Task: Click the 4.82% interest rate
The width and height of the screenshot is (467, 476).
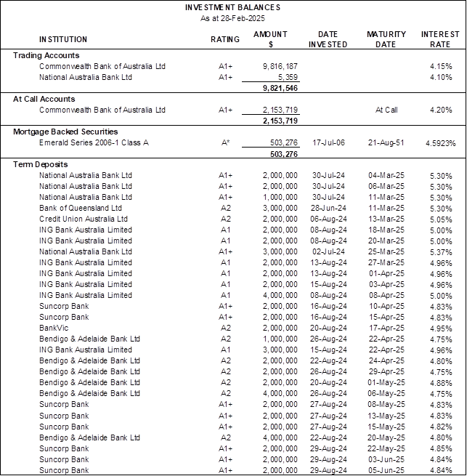Action: point(441,427)
